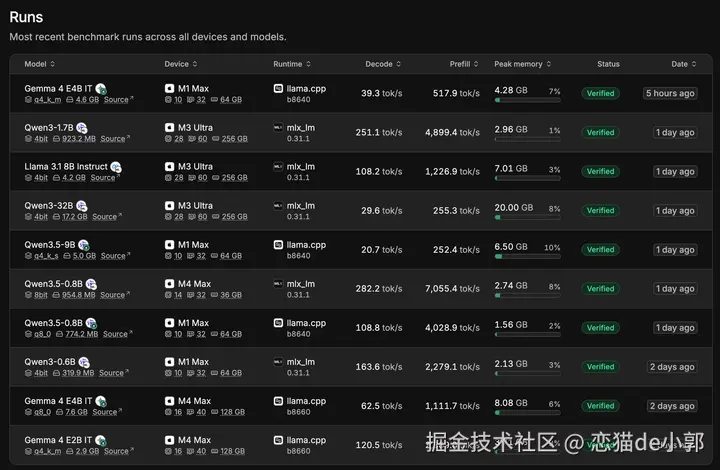The width and height of the screenshot is (720, 470).
Task: Sort the table by the Device column
Action: pos(181,64)
